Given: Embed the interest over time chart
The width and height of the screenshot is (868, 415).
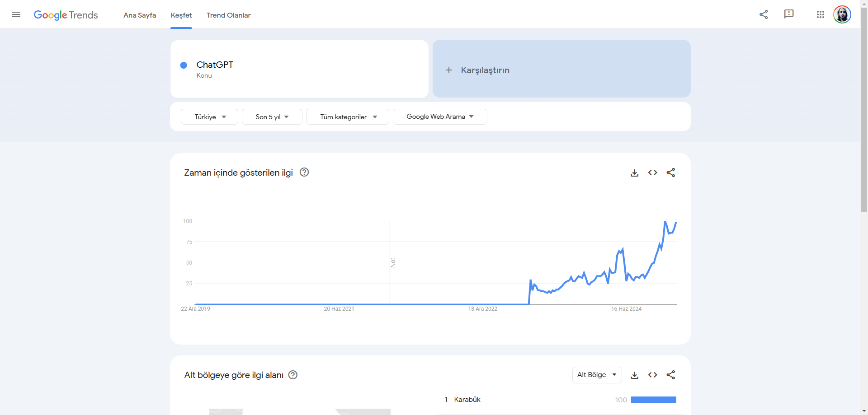Looking at the screenshot, I should tap(652, 173).
